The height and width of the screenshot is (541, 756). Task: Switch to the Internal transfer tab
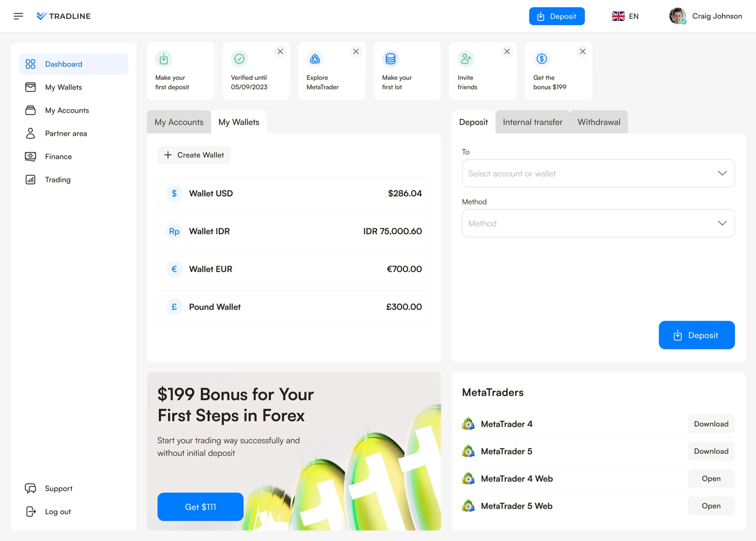[532, 122]
